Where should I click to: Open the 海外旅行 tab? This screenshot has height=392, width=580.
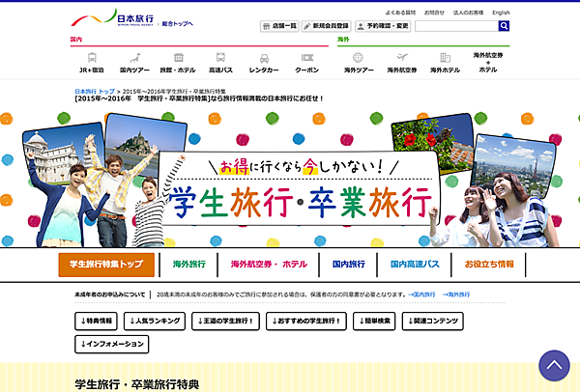(x=189, y=265)
